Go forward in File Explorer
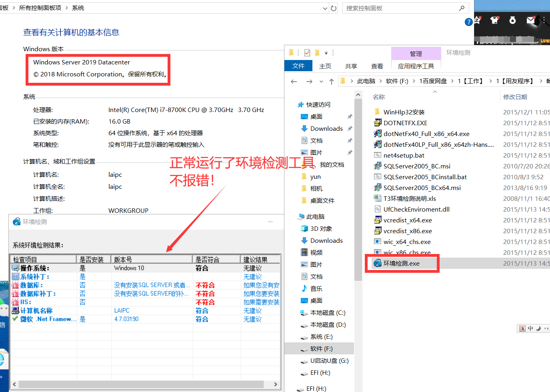550x392 pixels. [309, 81]
